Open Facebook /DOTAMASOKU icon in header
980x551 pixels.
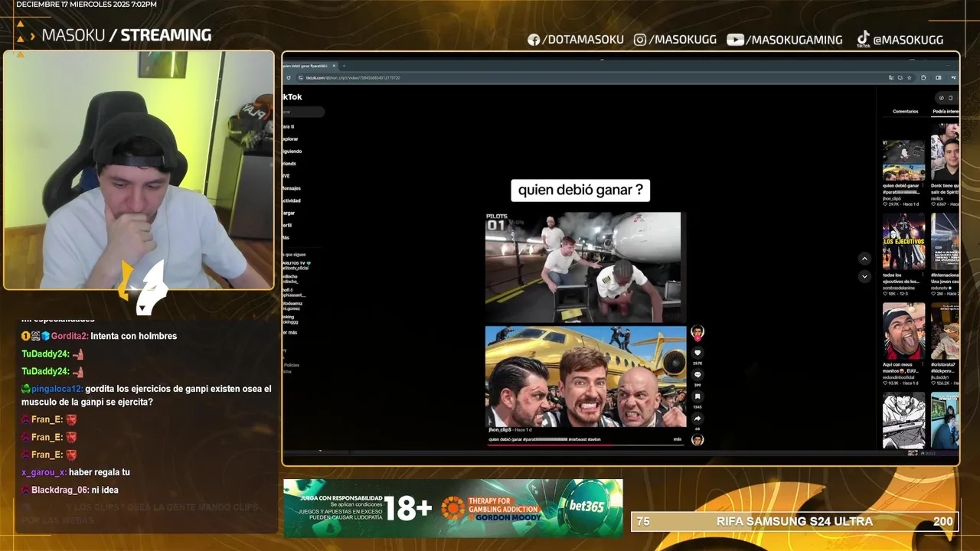[x=534, y=40]
